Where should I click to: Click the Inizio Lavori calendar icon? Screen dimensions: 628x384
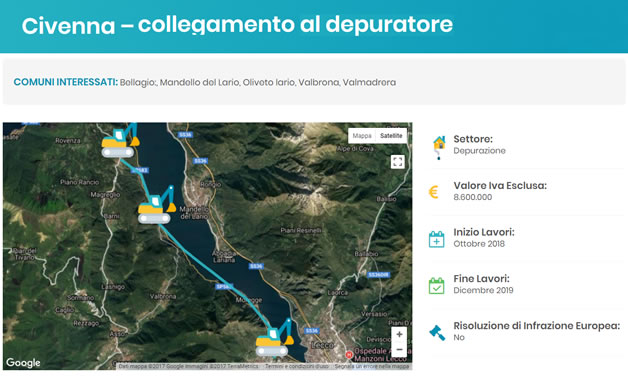pyautogui.click(x=437, y=239)
